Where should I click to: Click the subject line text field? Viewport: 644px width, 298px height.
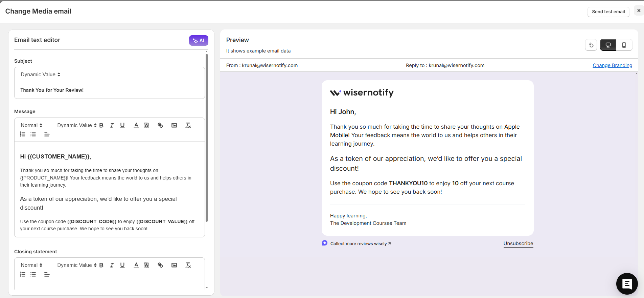[x=109, y=90]
